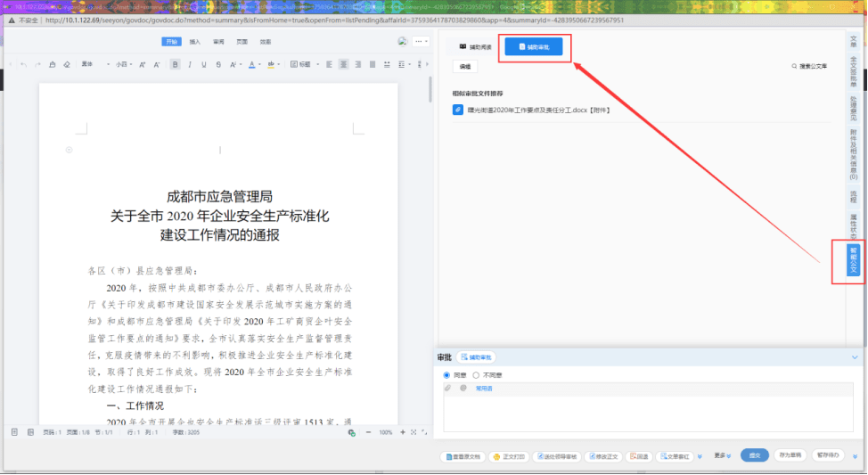Image resolution: width=868 pixels, height=475 pixels.
Task: Switch to the 审阅 ribbon tab
Action: pyautogui.click(x=218, y=42)
